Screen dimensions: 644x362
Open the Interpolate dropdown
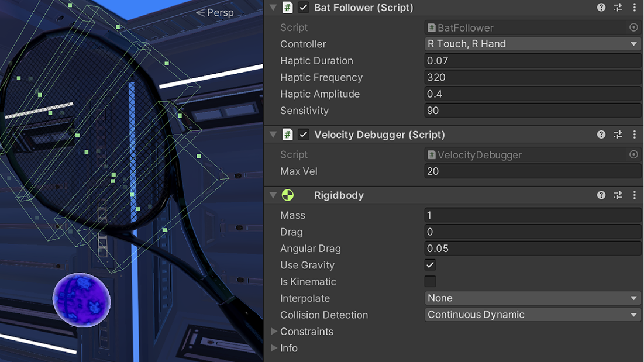point(532,298)
